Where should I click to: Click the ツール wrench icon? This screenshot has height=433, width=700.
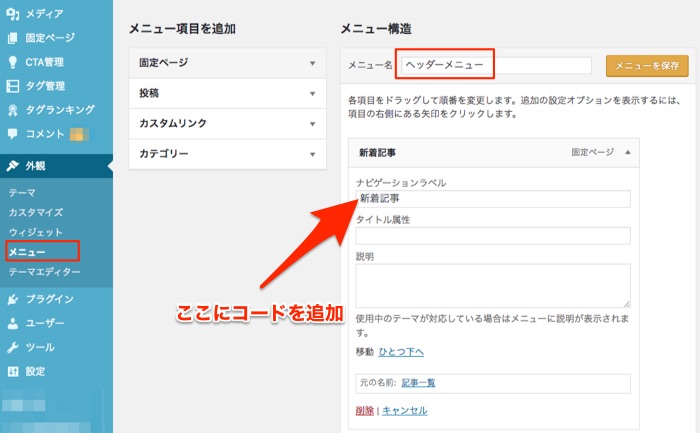[x=12, y=347]
